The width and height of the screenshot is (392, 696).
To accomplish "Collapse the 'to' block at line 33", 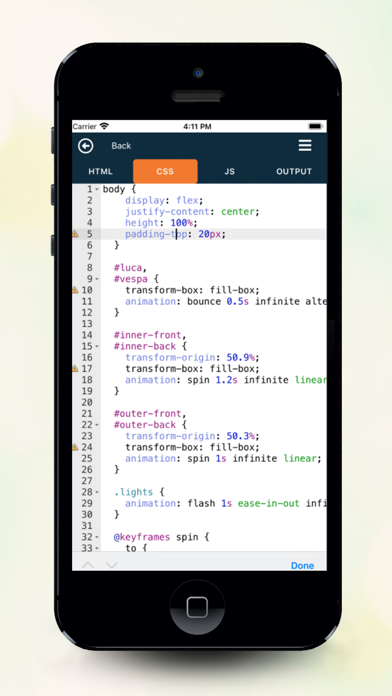I will (97, 548).
